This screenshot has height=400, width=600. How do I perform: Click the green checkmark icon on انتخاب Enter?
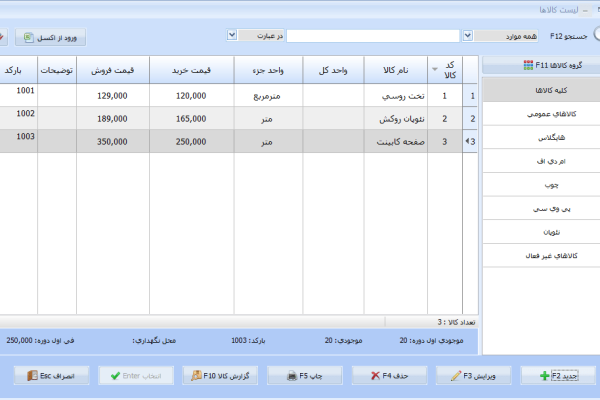coord(115,376)
